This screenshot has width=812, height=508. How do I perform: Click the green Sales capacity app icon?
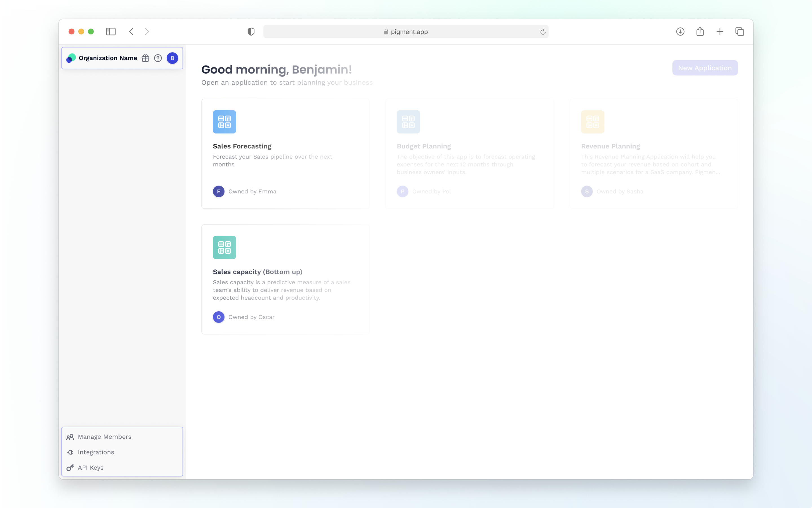pyautogui.click(x=224, y=248)
